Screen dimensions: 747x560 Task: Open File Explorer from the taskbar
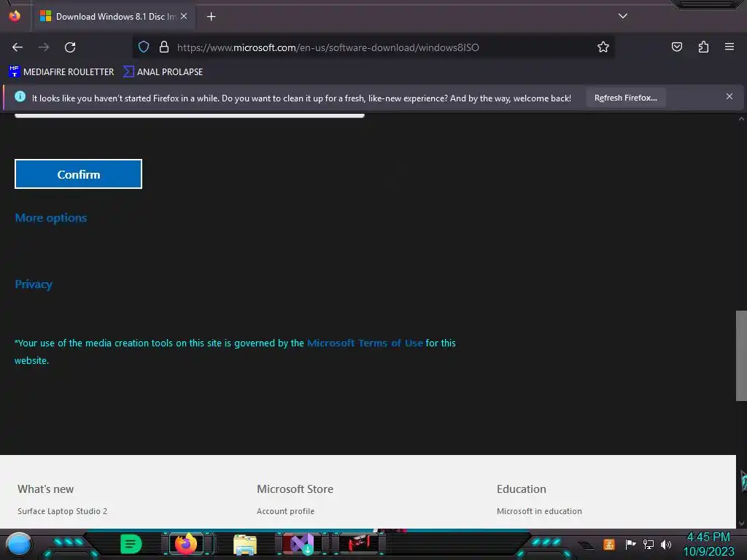[245, 545]
